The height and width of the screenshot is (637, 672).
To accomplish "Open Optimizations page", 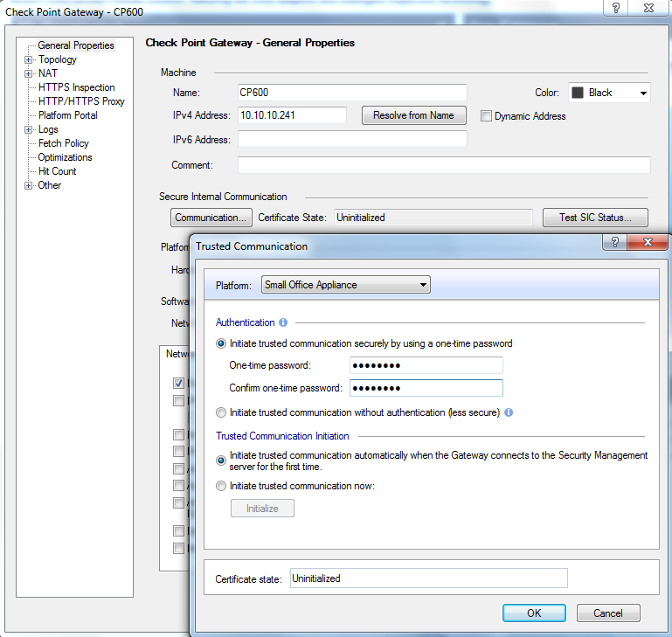I will click(65, 157).
